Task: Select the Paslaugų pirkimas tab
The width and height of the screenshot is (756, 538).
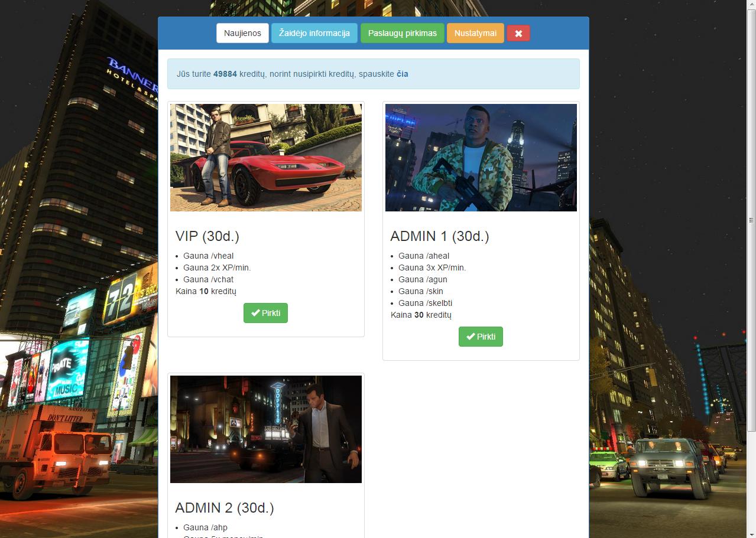Action: (403, 33)
